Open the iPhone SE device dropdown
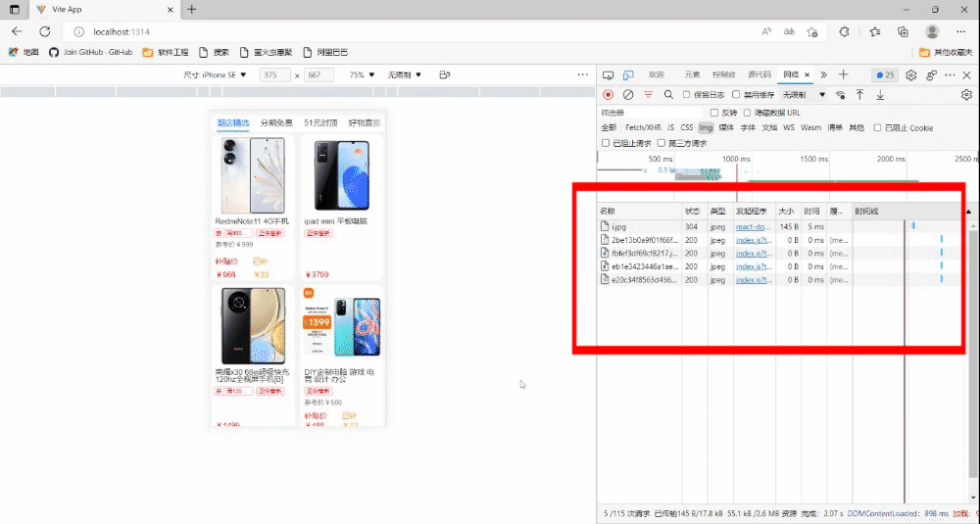 coord(215,75)
